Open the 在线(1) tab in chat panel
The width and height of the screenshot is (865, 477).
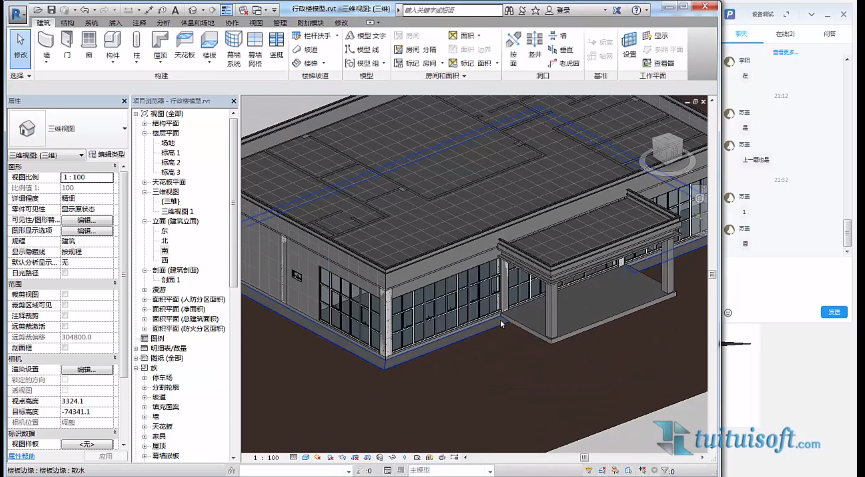(785, 34)
